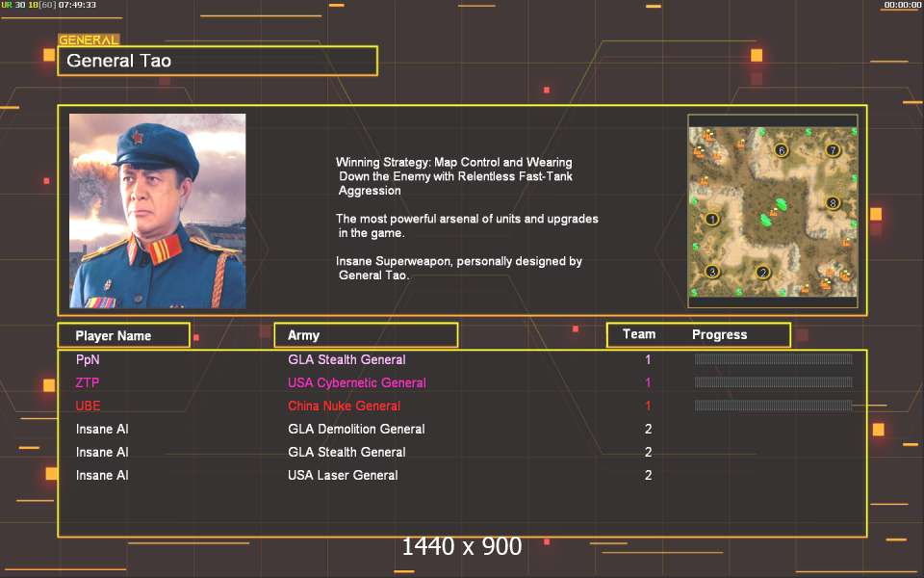Select player name PpN
The image size is (924, 578).
point(88,359)
